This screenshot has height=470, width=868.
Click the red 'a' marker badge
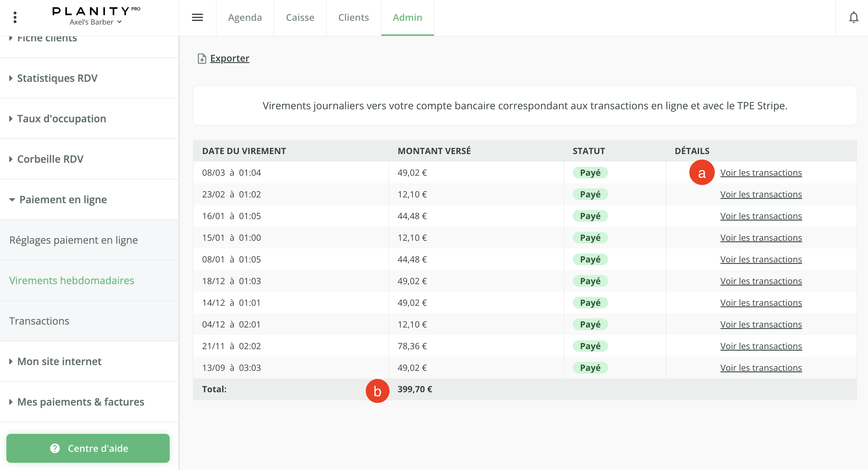tap(701, 173)
